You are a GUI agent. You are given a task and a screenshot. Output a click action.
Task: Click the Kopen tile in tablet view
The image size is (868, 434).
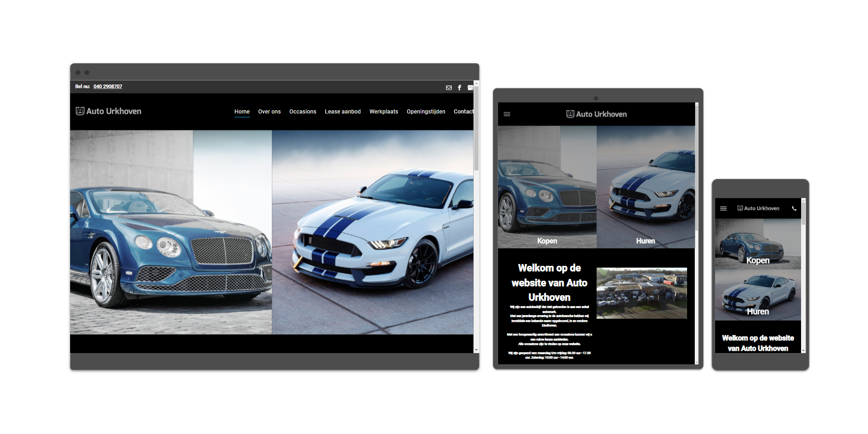547,187
